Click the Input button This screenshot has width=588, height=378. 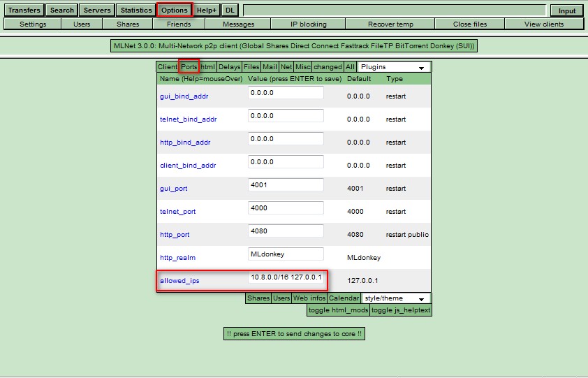click(x=566, y=10)
